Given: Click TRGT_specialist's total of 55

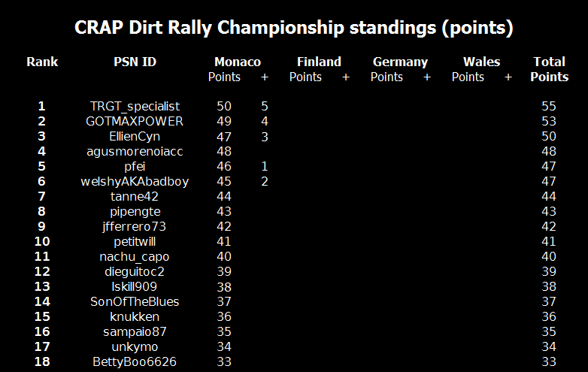Looking at the screenshot, I should click(549, 107).
